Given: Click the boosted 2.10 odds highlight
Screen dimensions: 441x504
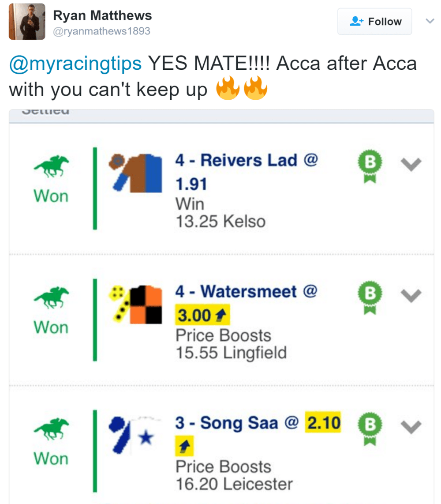Looking at the screenshot, I should pos(323,423).
